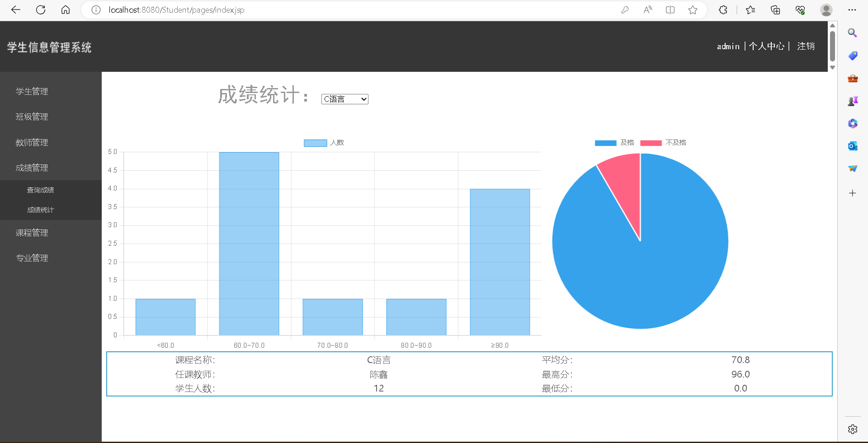Open the 查询成绩 submenu item
The width and height of the screenshot is (868, 443).
40,190
